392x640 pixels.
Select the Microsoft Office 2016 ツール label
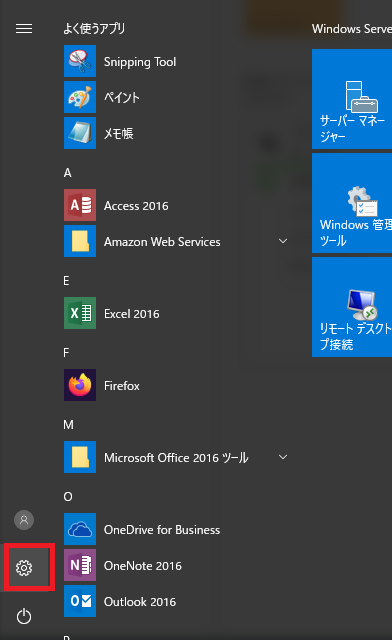[176, 458]
